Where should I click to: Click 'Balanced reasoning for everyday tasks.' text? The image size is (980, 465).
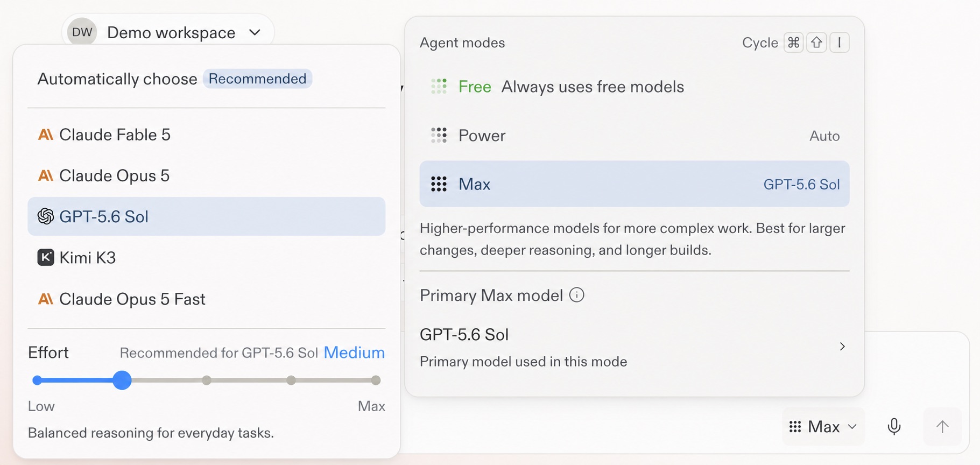tap(151, 433)
